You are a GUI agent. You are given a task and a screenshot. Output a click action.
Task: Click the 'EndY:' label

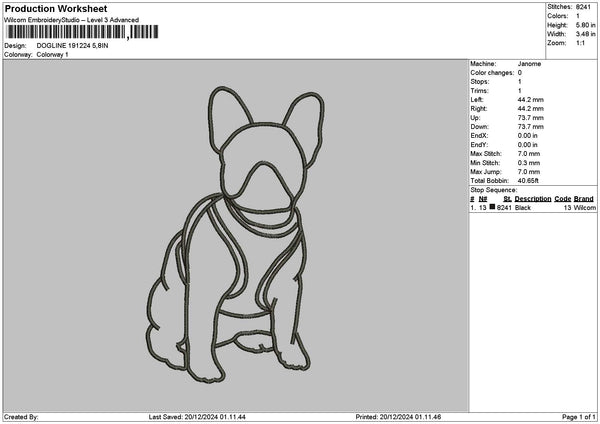[479, 145]
